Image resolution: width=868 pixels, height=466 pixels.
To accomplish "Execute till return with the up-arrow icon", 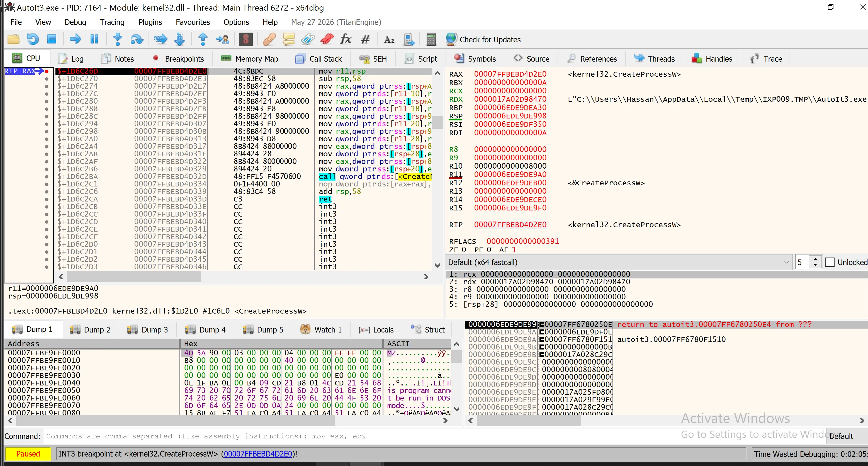I will pos(203,39).
